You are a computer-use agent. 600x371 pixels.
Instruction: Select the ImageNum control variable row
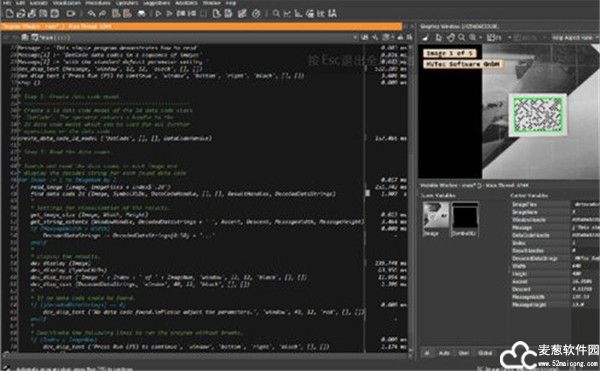[555, 212]
